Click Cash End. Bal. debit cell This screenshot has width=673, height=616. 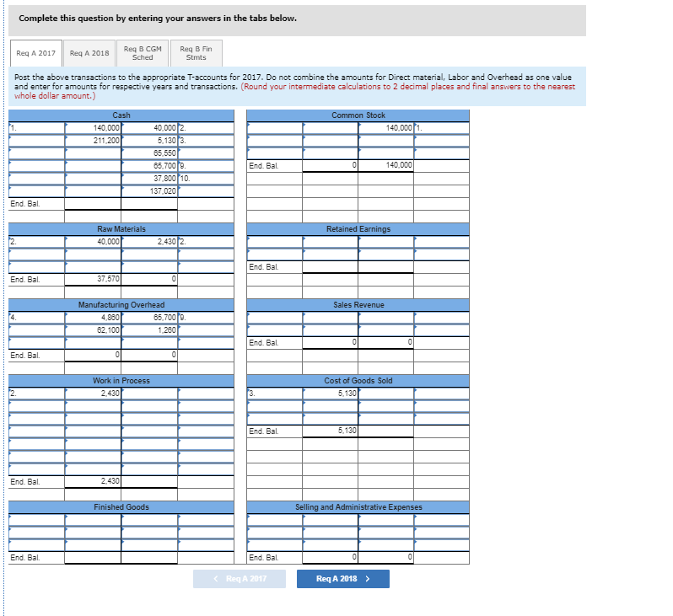(x=93, y=204)
